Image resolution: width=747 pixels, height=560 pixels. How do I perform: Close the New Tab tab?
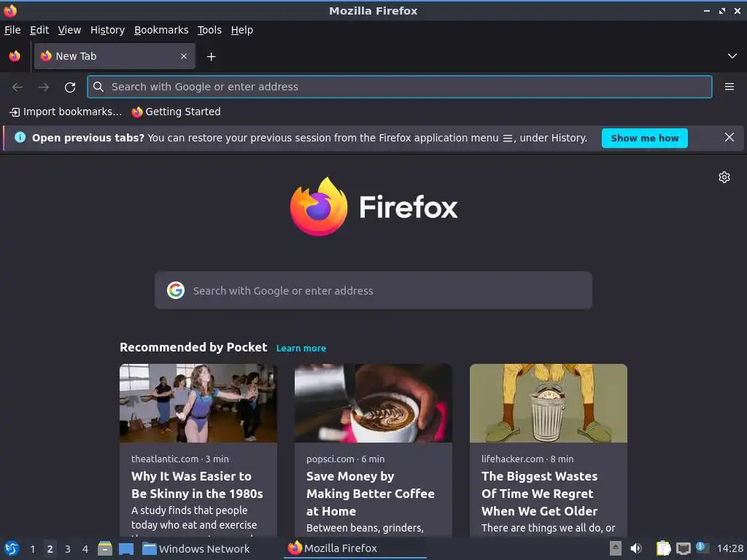(x=184, y=56)
